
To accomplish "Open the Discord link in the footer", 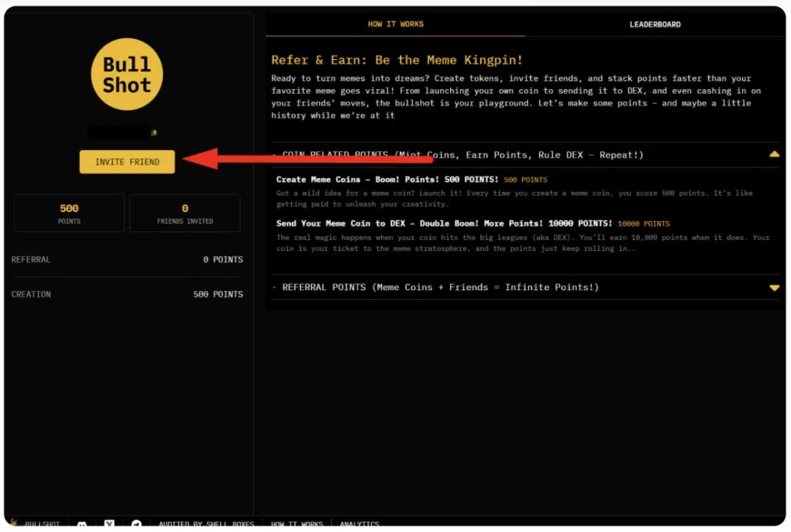I will click(x=82, y=525).
